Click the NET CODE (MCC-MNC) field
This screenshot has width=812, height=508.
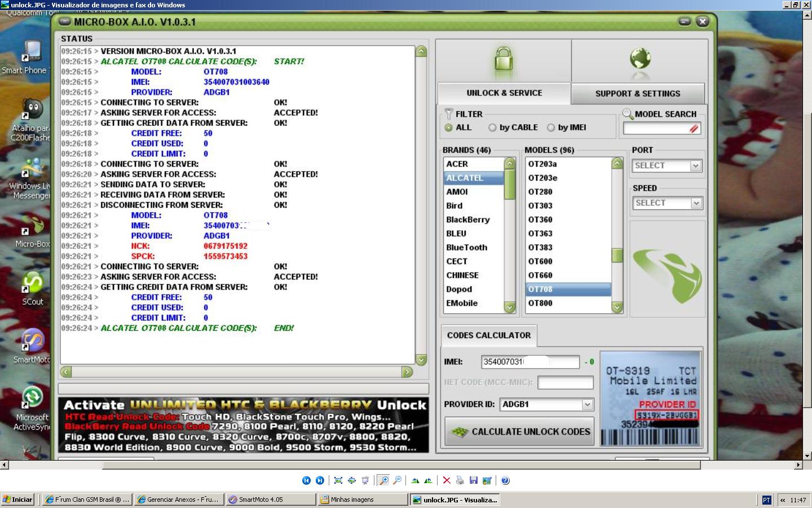point(566,383)
